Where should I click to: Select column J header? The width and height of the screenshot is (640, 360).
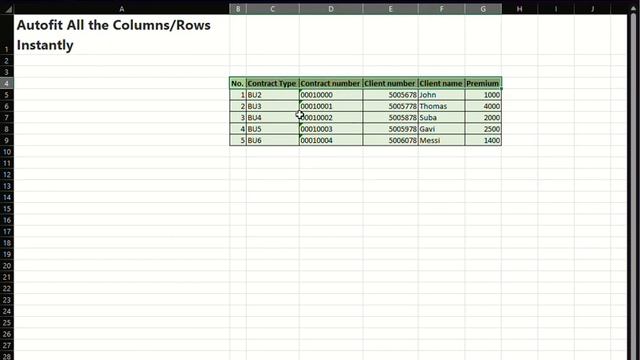point(592,9)
